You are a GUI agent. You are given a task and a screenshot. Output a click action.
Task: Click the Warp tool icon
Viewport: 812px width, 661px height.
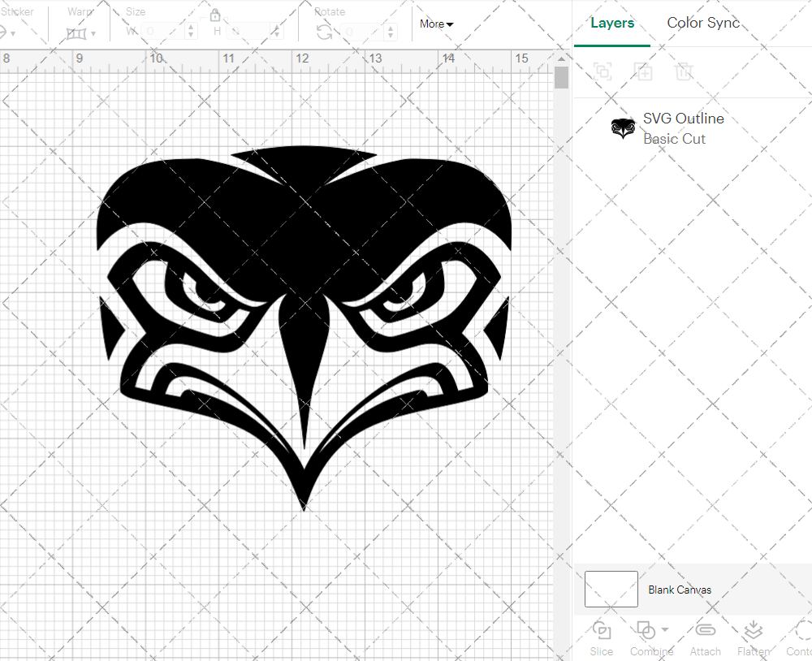[x=77, y=32]
